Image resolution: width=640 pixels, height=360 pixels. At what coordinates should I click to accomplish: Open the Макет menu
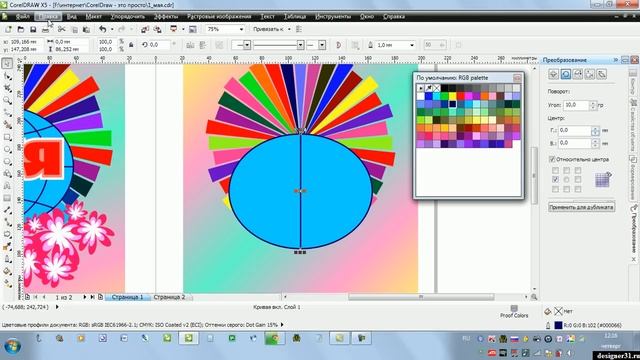[93, 17]
